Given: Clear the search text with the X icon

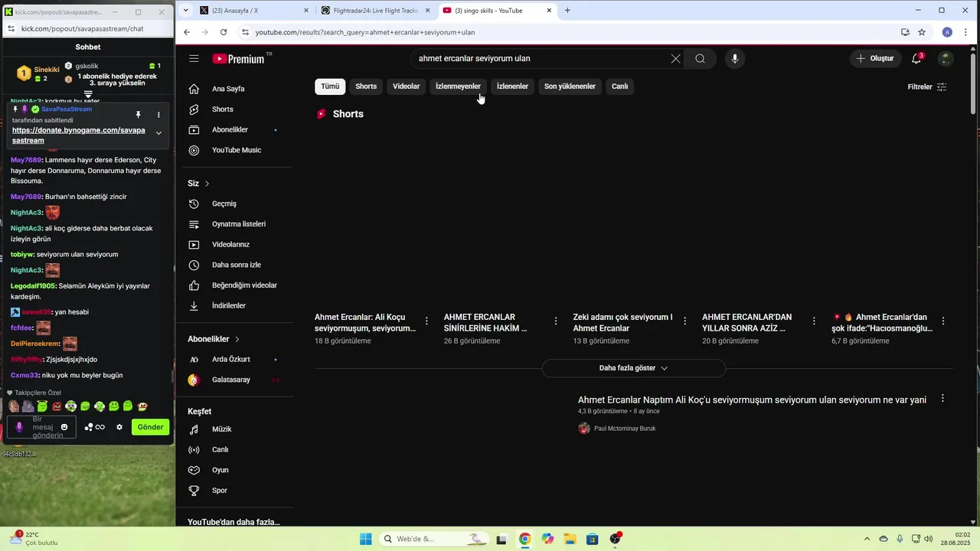Looking at the screenshot, I should (675, 59).
